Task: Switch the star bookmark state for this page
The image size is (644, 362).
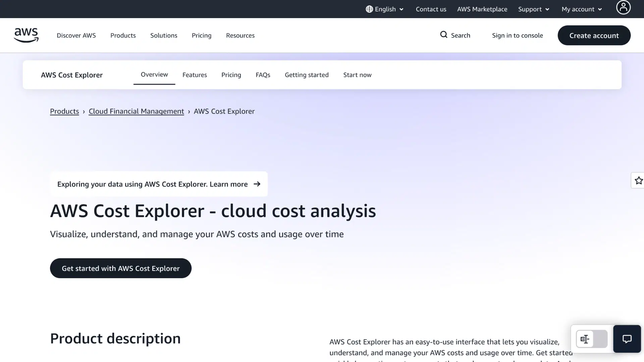Action: [x=639, y=180]
